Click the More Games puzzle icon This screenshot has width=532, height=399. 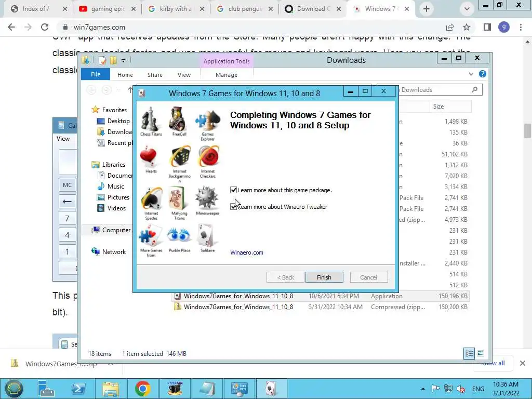pyautogui.click(x=151, y=236)
